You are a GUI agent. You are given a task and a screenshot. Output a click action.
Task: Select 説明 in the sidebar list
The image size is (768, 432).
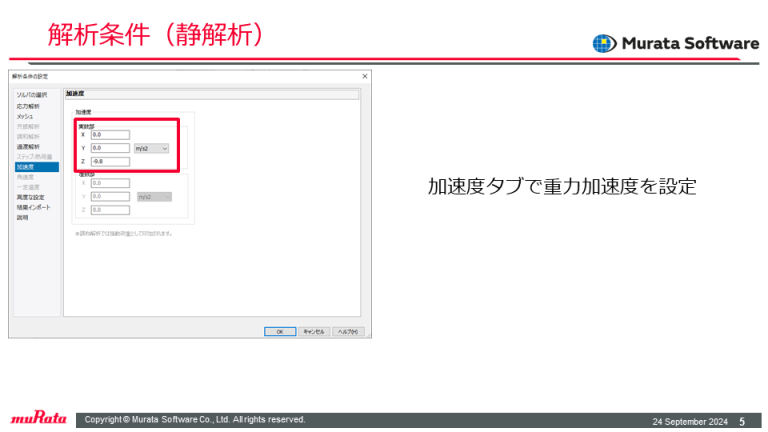tap(22, 217)
